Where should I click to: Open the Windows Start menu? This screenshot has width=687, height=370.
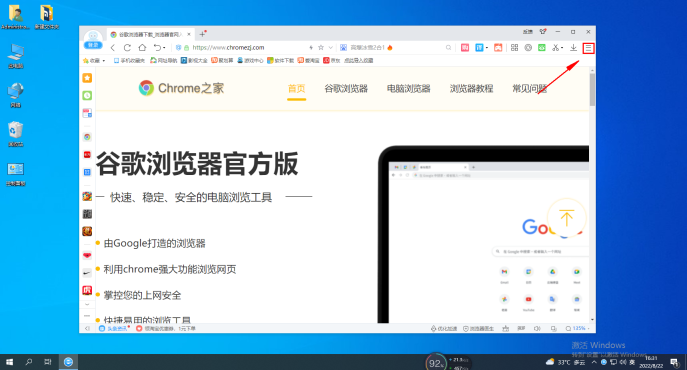coord(9,362)
